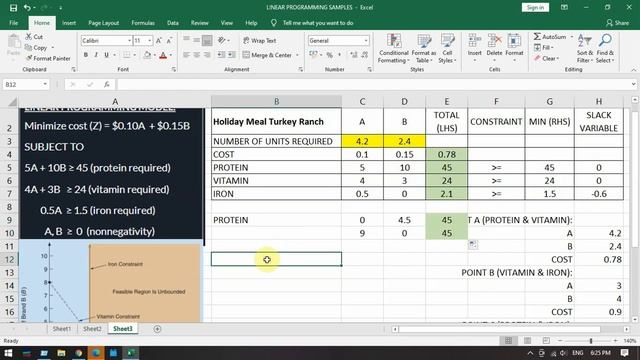Toggle Underline formatting
Viewport: 640px width, 360px height.
click(107, 55)
